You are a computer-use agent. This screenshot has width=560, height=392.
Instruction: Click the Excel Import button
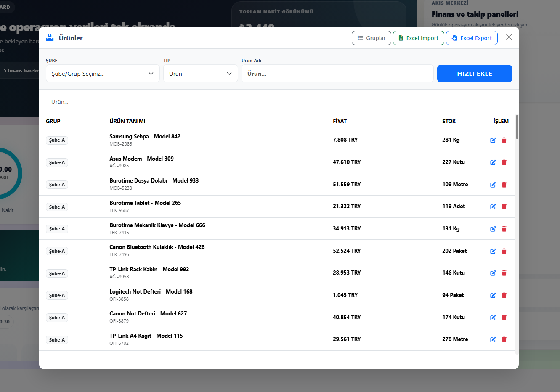(x=419, y=38)
